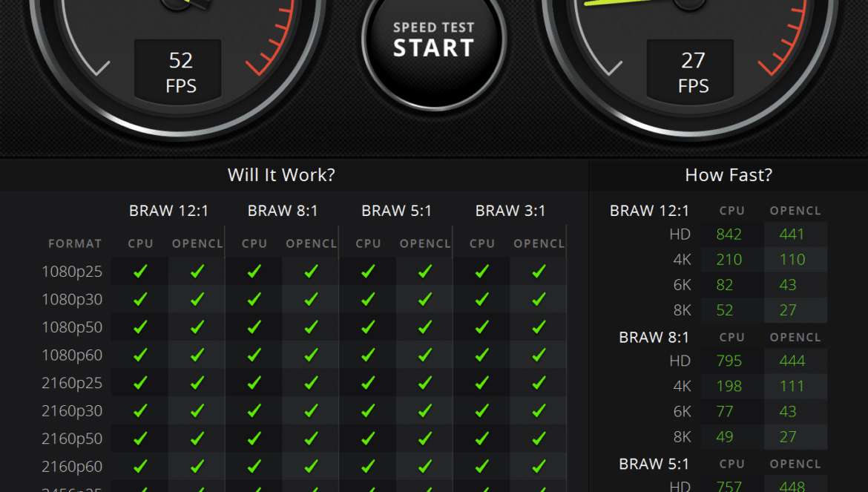Click the 2160p30 BRAW 3:1 CPU checkmark
Viewport: 868px width, 492px height.
tap(482, 410)
